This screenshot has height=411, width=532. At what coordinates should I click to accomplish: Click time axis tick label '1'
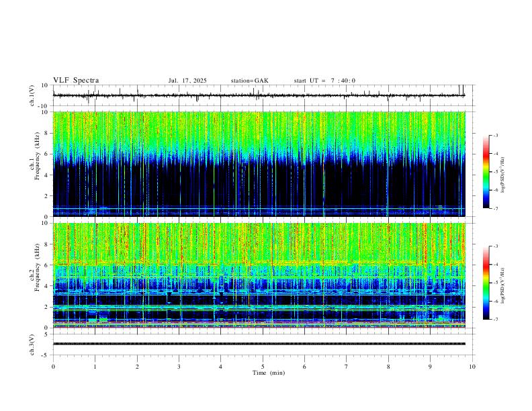tap(95, 367)
